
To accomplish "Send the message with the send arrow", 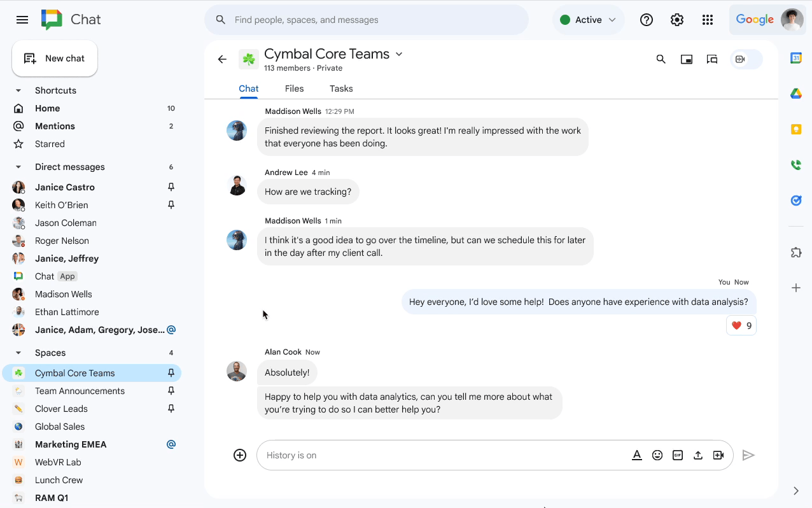I will coord(749,455).
